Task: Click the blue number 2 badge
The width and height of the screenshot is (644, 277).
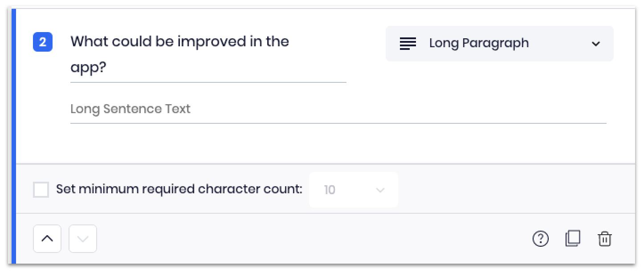Action: click(43, 42)
